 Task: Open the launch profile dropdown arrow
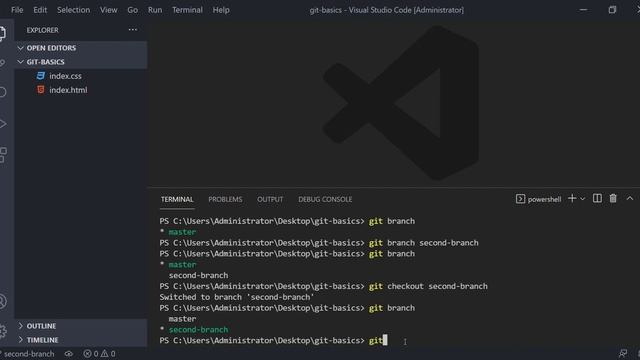582,199
